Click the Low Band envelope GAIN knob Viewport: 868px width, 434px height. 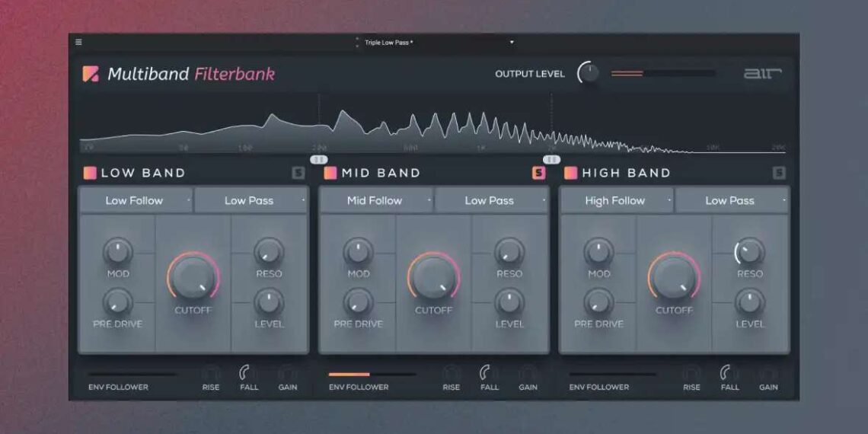click(x=288, y=373)
